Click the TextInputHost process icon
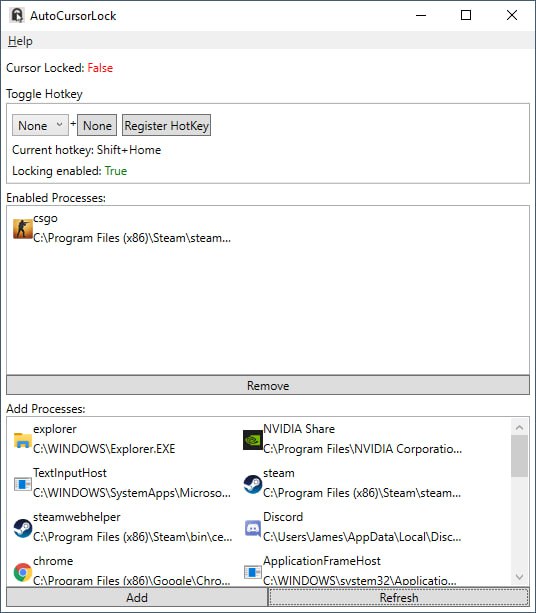 tap(23, 484)
